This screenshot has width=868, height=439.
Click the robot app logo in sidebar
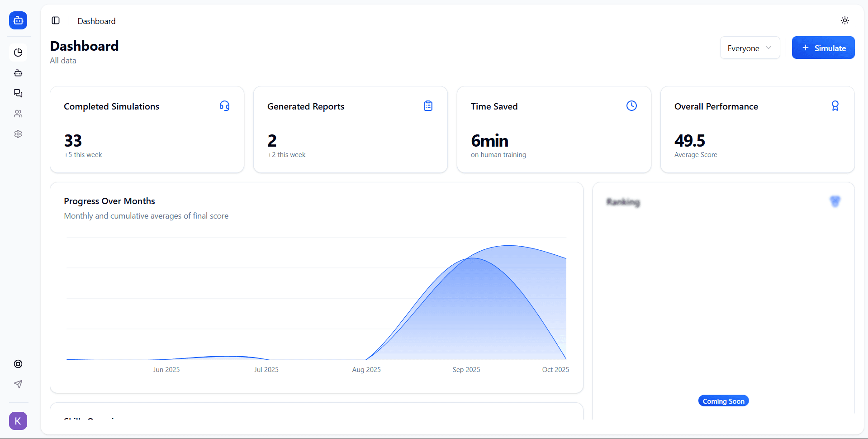(18, 20)
